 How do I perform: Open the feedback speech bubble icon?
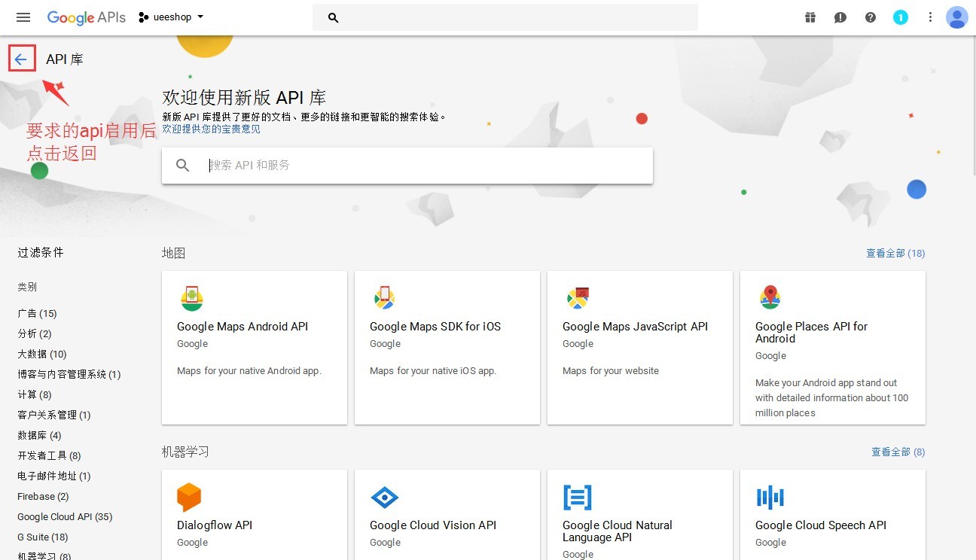[x=840, y=17]
